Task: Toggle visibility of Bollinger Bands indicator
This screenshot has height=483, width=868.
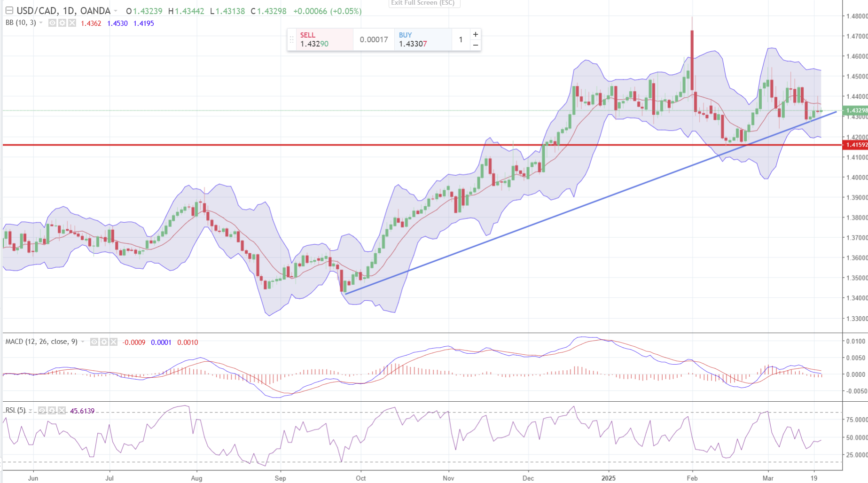Action: click(x=52, y=23)
